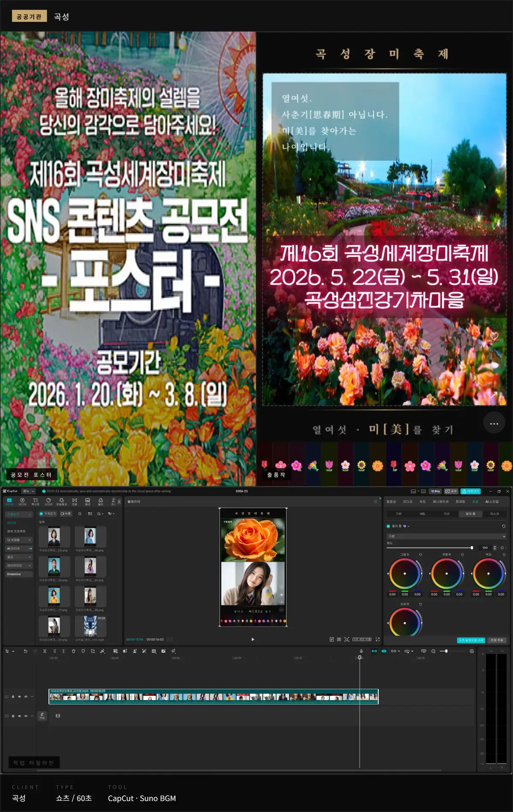Viewport: 513px width, 812px height.
Task: Open the Text (텍스트) tool panel
Action: 35,501
